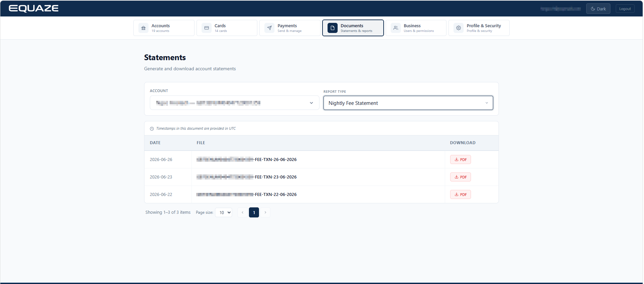Click date cell 2026-06-26

[161, 160]
